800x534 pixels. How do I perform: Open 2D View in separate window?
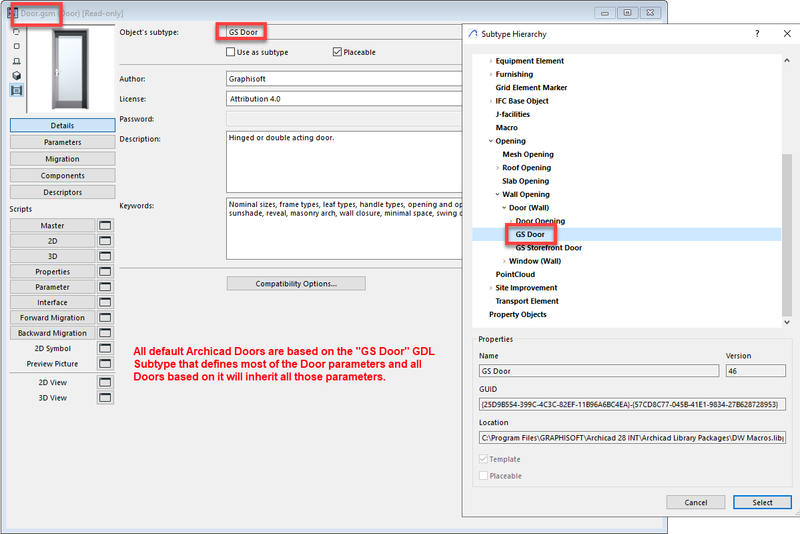105,382
